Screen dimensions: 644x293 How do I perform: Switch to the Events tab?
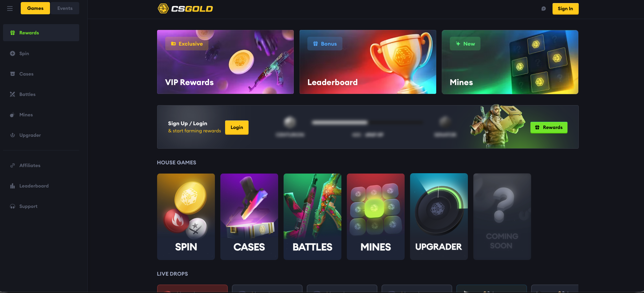(x=65, y=8)
